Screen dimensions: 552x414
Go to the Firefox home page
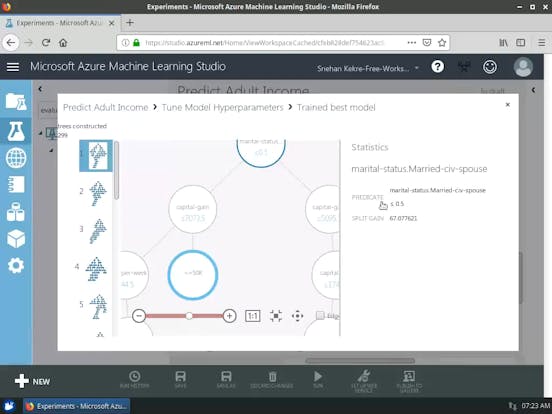click(x=63, y=43)
